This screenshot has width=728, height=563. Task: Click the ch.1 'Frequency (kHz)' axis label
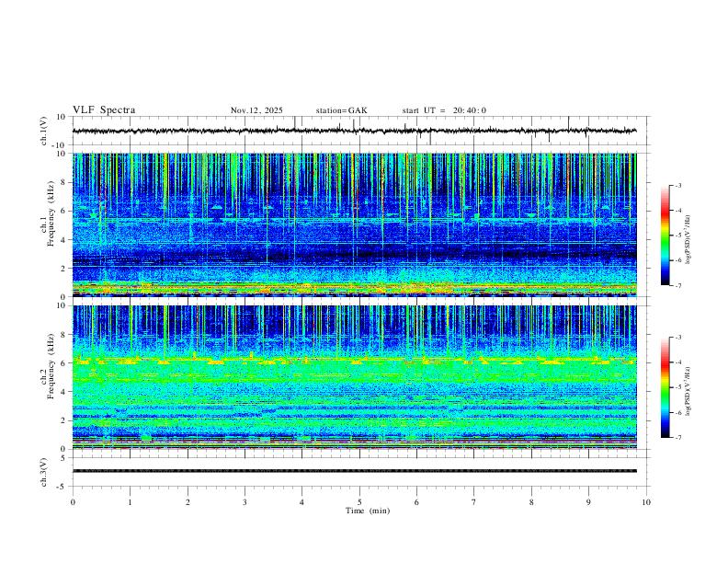[51, 214]
